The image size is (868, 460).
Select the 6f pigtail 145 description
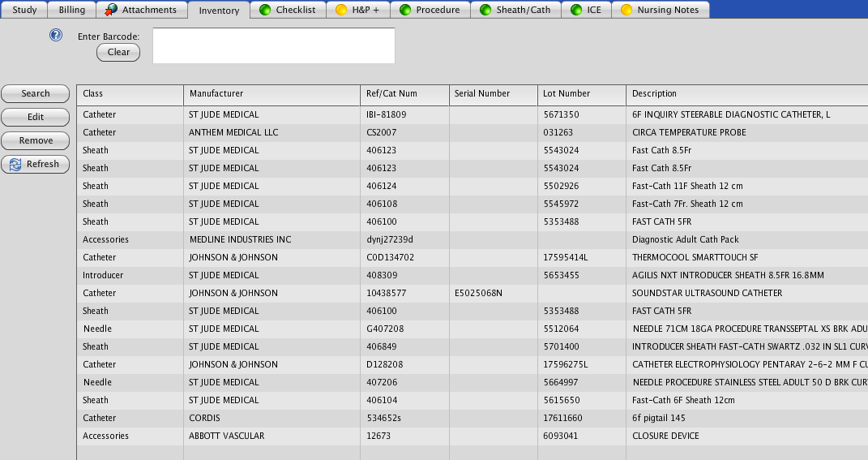pos(746,418)
